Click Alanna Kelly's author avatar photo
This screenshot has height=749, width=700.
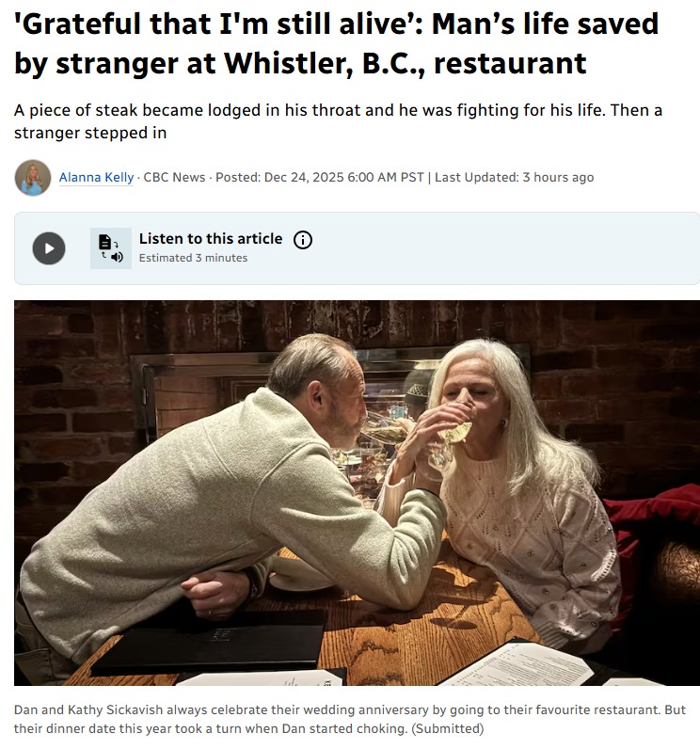(x=33, y=178)
